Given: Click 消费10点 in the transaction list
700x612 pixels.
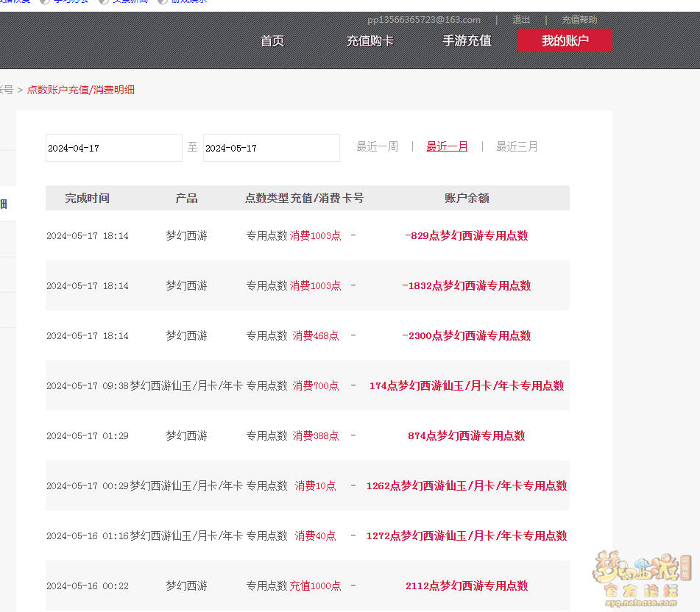Looking at the screenshot, I should click(315, 485).
